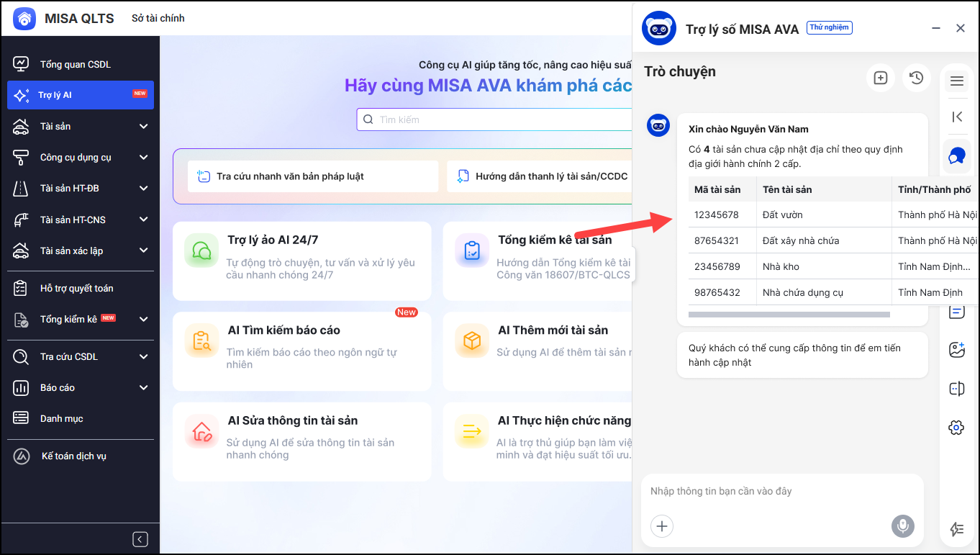
Task: Click the split-panel icon in AVA toolbar
Action: [956, 389]
